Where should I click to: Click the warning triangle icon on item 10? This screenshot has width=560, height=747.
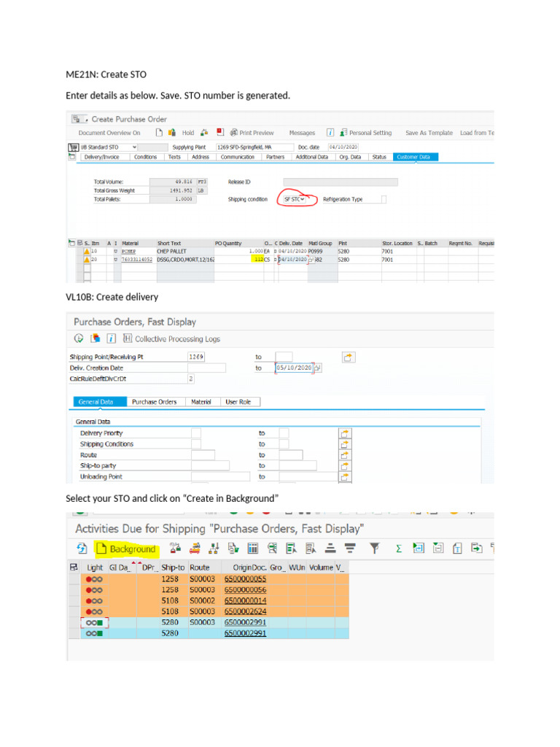click(x=87, y=251)
